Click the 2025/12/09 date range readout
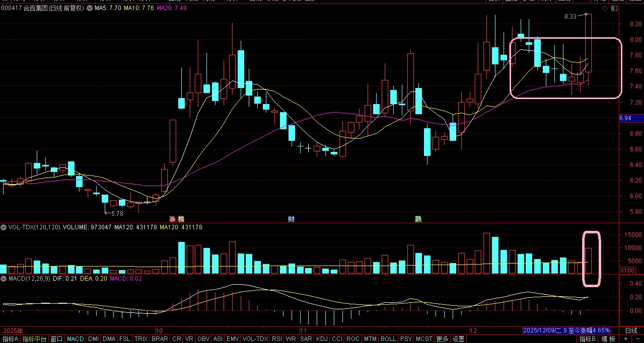The width and height of the screenshot is (644, 343). [566, 330]
